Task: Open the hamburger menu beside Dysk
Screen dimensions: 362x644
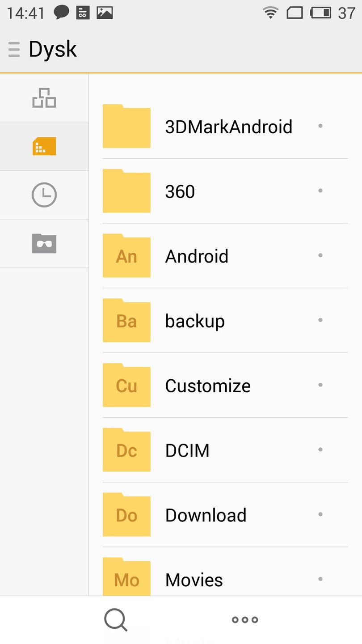Action: coord(14,49)
